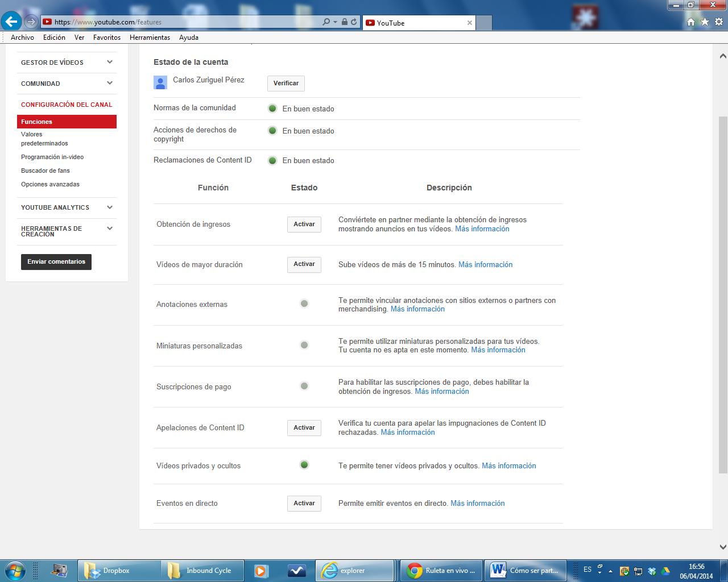Click the Google Drive tray icon

[x=665, y=571]
